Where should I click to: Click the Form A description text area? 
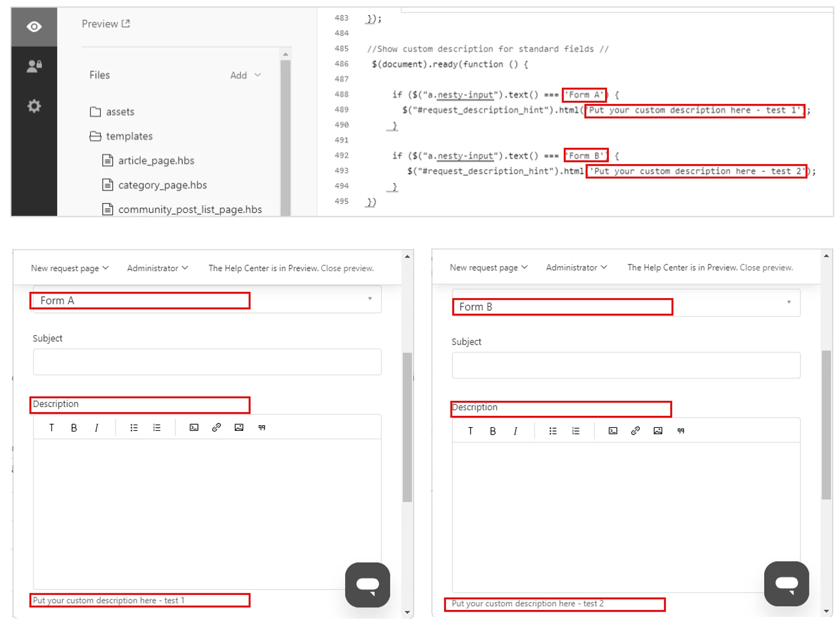click(207, 514)
